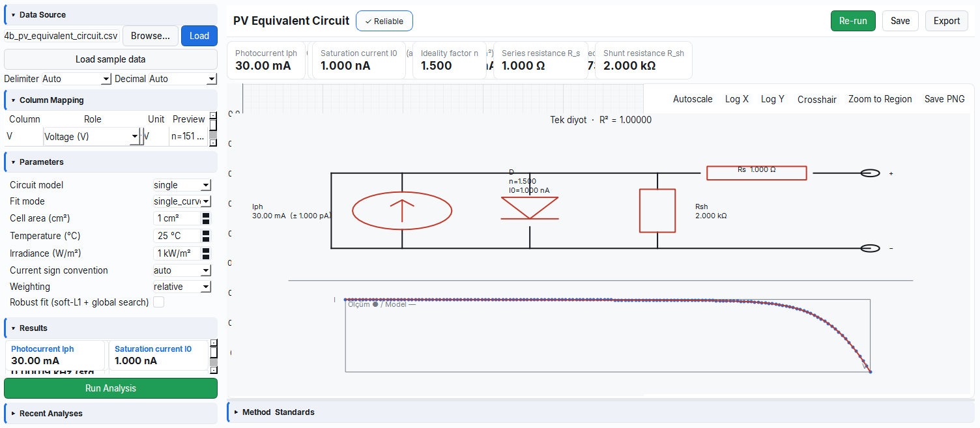Click Save PNG
This screenshot has width=980, height=428.
(x=945, y=99)
